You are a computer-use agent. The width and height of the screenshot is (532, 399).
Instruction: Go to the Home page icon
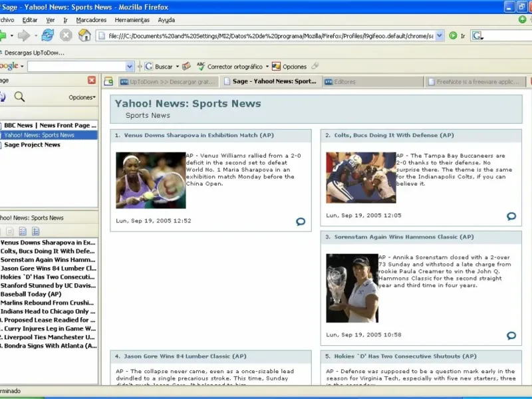84,35
